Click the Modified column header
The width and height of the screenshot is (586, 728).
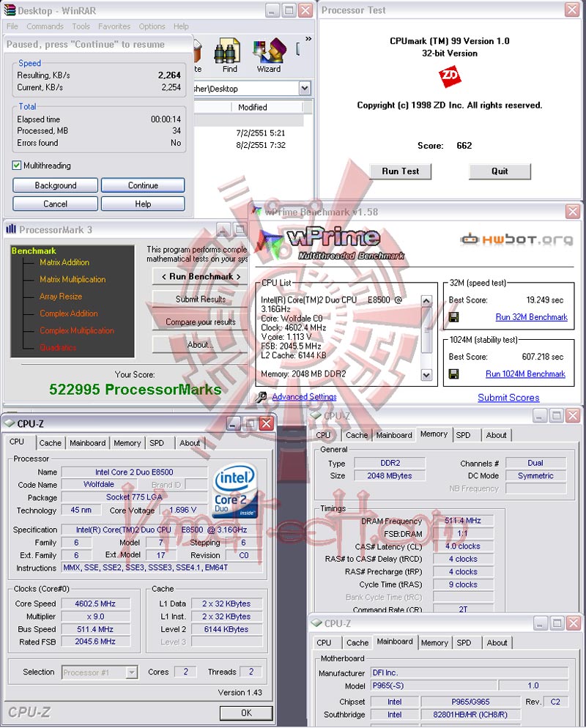pos(267,107)
